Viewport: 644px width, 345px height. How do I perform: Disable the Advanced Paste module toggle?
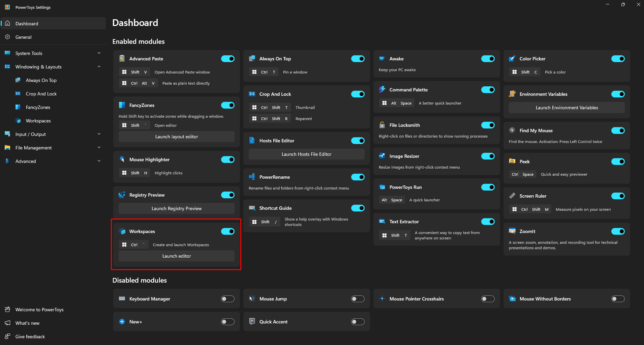228,59
